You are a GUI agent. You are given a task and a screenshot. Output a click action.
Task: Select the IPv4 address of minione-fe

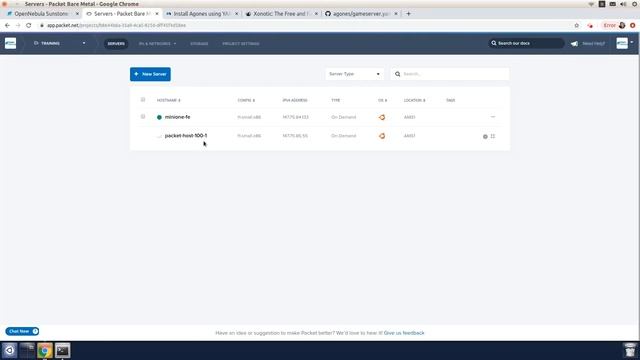[x=296, y=117]
